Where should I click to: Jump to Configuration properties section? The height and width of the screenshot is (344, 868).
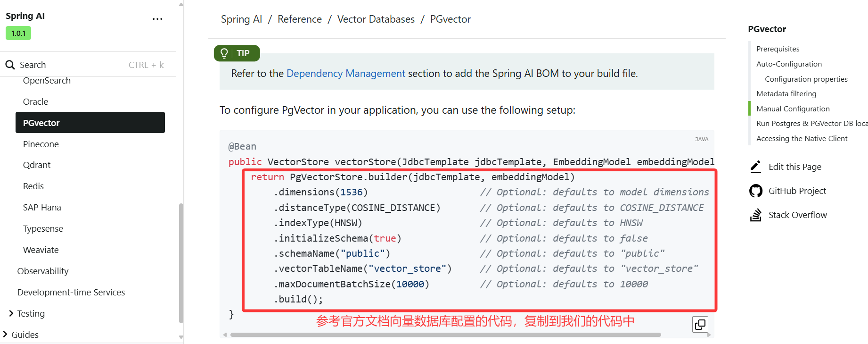[x=806, y=79]
